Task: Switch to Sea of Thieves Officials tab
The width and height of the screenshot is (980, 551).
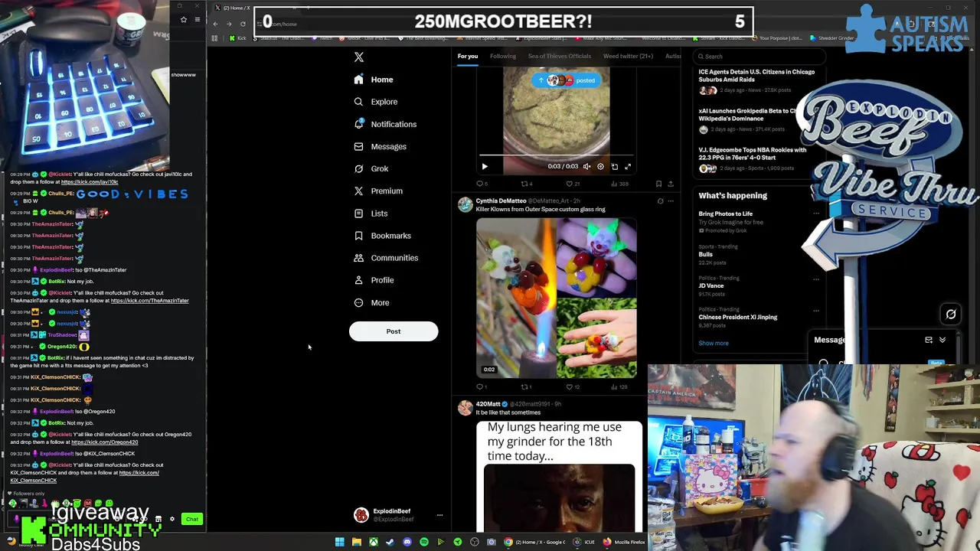Action: pyautogui.click(x=560, y=56)
